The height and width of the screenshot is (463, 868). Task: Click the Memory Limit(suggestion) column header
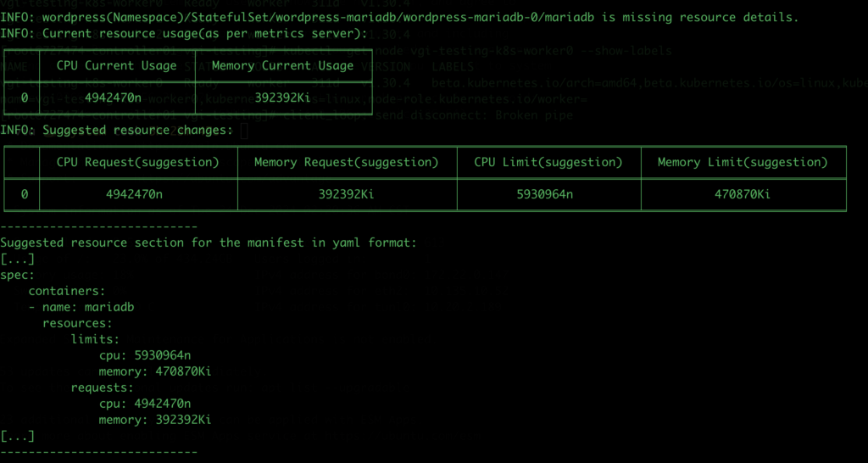point(743,162)
